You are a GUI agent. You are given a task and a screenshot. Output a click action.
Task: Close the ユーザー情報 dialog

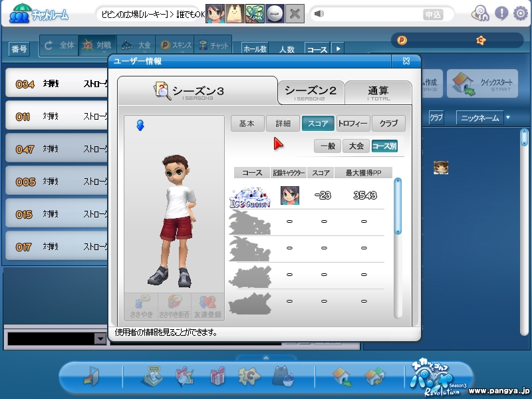click(406, 61)
